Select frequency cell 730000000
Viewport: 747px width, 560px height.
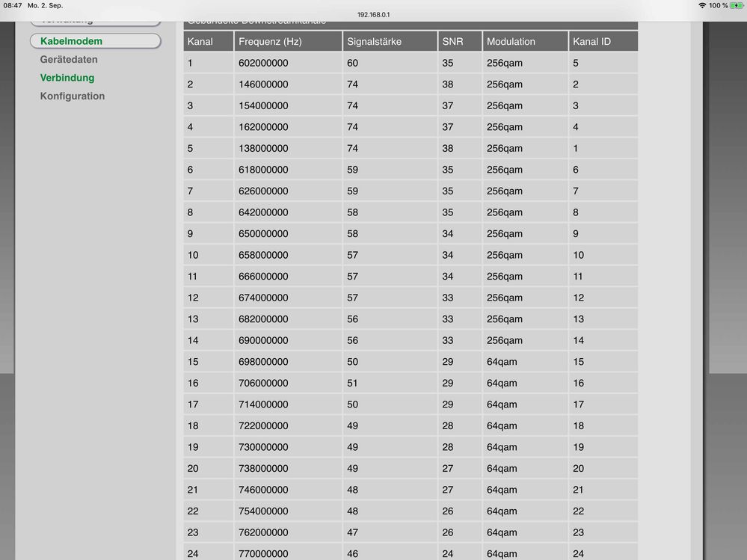pyautogui.click(x=288, y=447)
